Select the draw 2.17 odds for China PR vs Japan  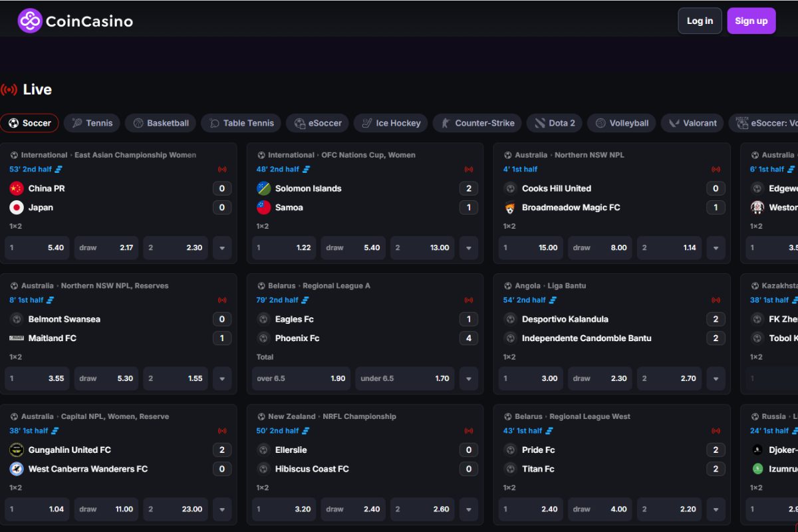[x=106, y=247]
